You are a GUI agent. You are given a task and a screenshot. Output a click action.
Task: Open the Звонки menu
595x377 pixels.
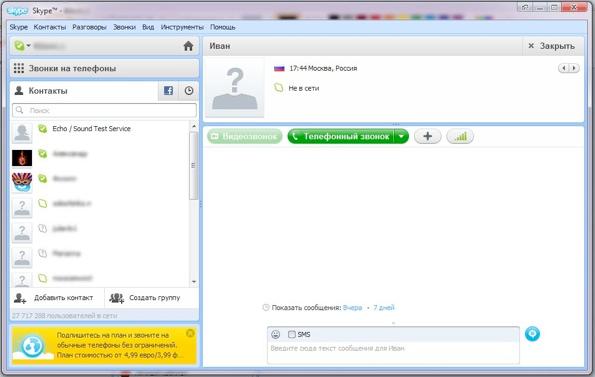[x=124, y=27]
